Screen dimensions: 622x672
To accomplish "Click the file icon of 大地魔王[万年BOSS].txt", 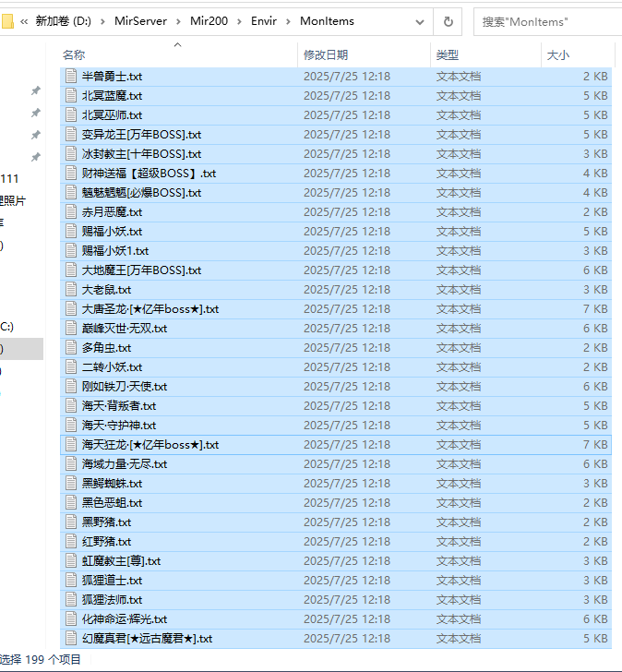I will point(71,270).
